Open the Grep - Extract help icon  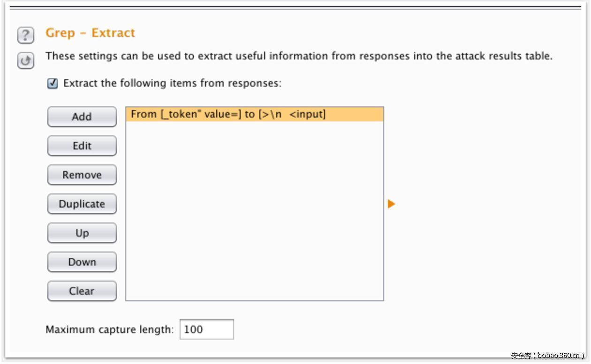pyautogui.click(x=26, y=35)
